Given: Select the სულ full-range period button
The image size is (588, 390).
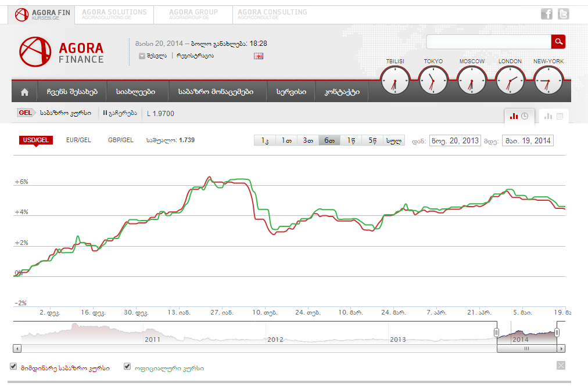Looking at the screenshot, I should 395,140.
